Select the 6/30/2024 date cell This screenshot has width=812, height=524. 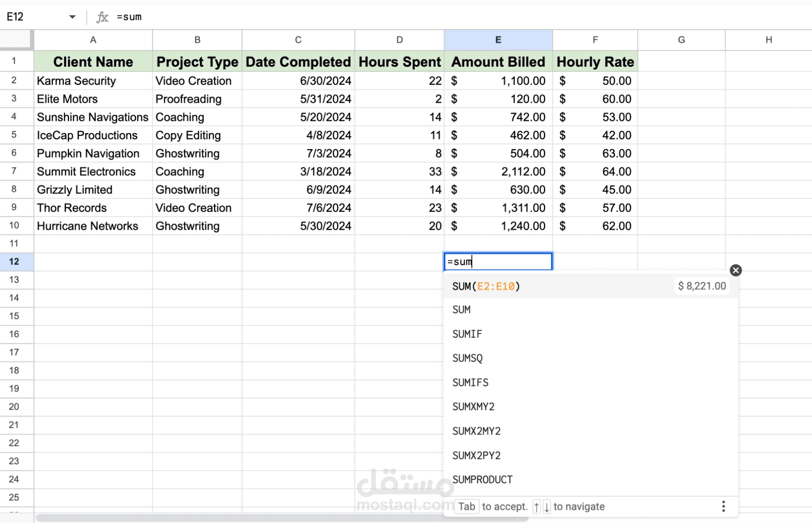pos(298,81)
